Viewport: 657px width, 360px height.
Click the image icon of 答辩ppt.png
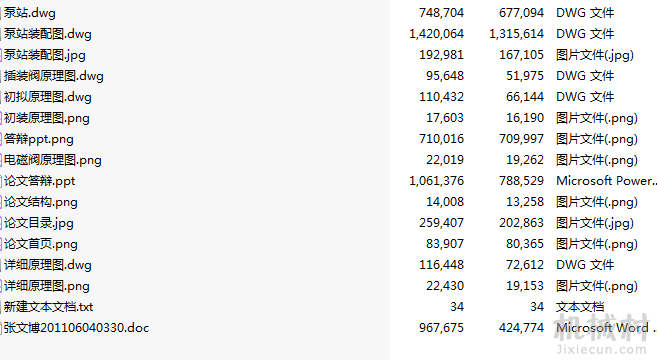pos(1,139)
